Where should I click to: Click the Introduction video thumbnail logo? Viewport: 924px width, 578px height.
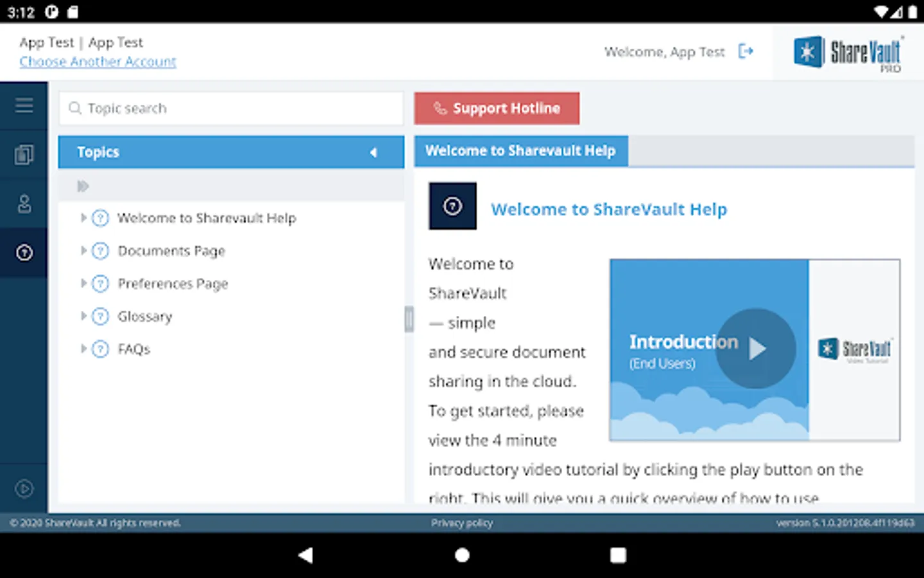855,350
